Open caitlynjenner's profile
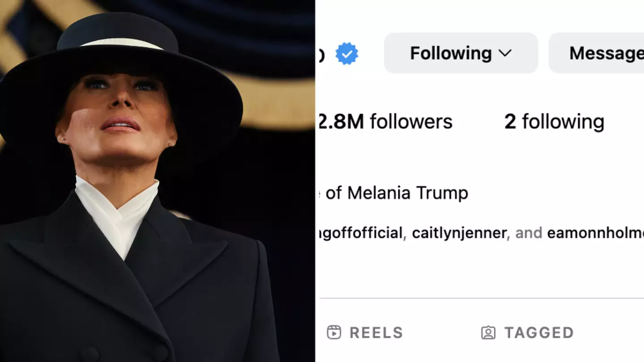The width and height of the screenshot is (644, 362). pyautogui.click(x=460, y=233)
